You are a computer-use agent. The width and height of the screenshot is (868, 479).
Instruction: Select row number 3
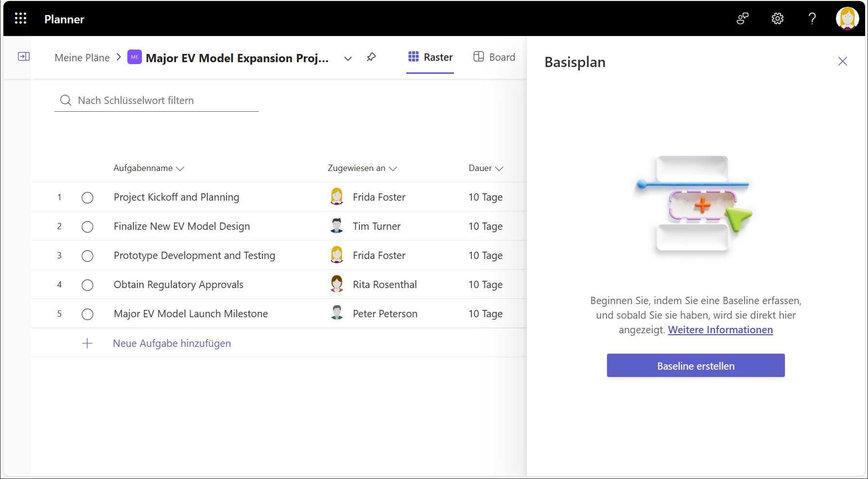tap(59, 256)
